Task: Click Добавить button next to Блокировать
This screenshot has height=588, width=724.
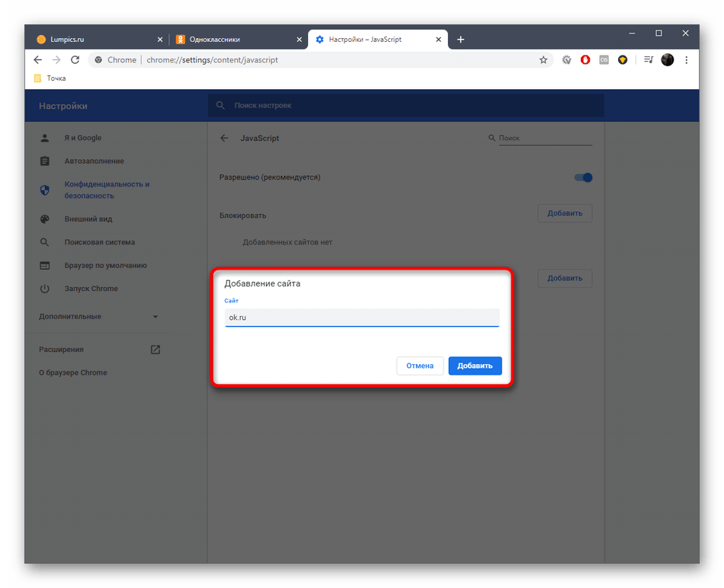Action: (x=565, y=213)
